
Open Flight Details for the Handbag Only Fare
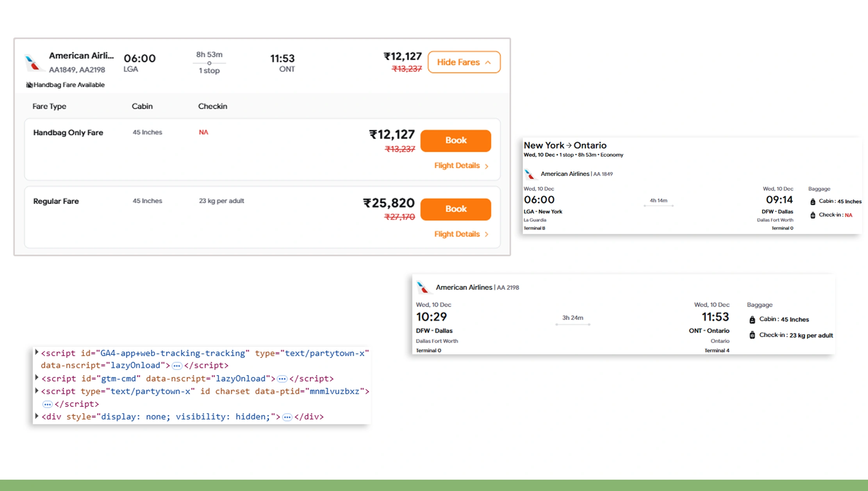pos(457,166)
